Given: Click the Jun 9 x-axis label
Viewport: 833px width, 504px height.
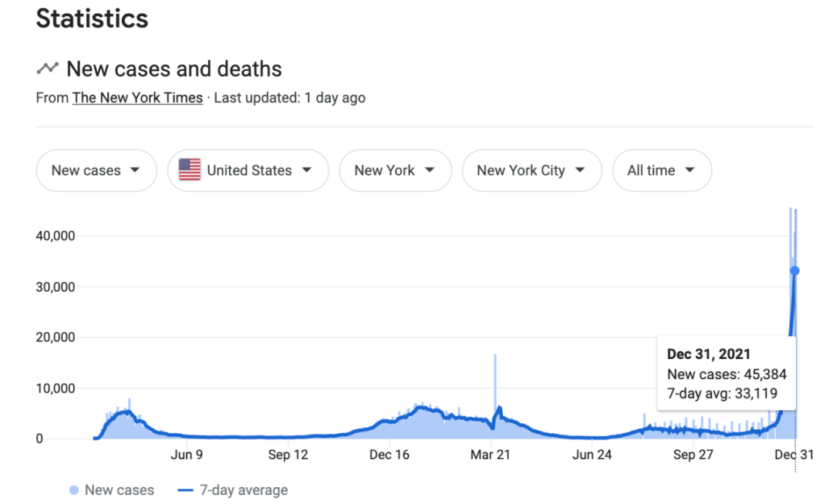Looking at the screenshot, I should tap(187, 455).
